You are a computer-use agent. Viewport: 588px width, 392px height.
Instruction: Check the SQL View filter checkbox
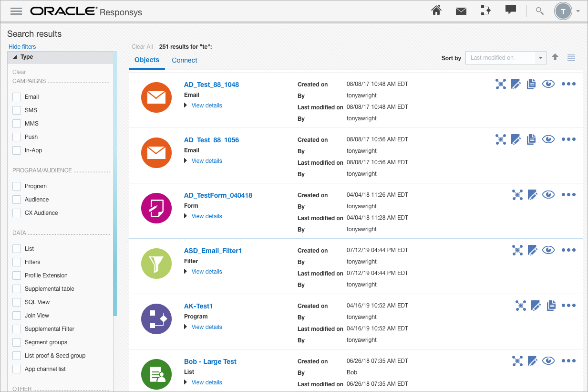point(17,302)
